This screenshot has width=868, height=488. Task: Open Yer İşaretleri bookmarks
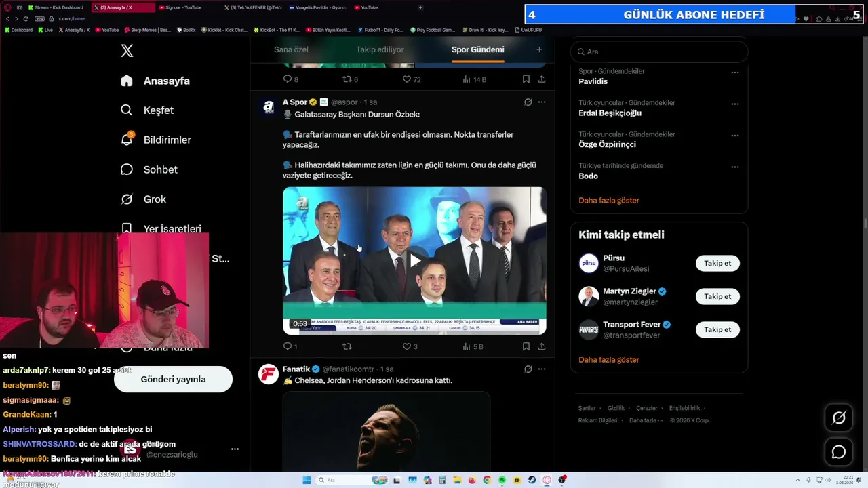pyautogui.click(x=161, y=228)
